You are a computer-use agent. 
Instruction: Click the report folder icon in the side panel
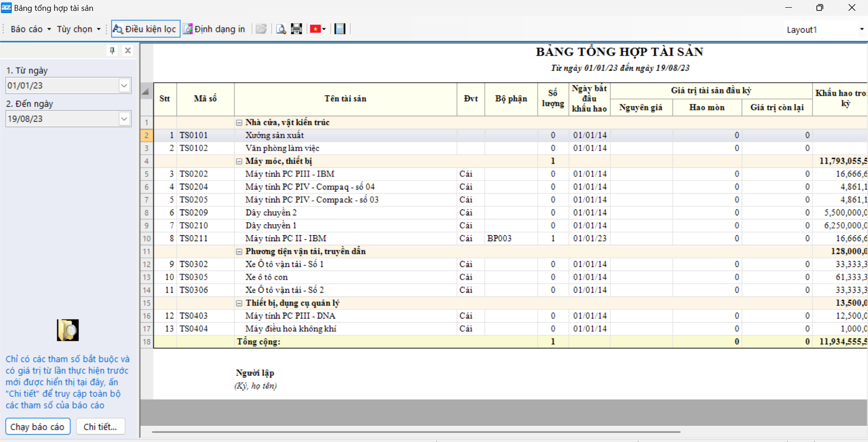(x=68, y=330)
